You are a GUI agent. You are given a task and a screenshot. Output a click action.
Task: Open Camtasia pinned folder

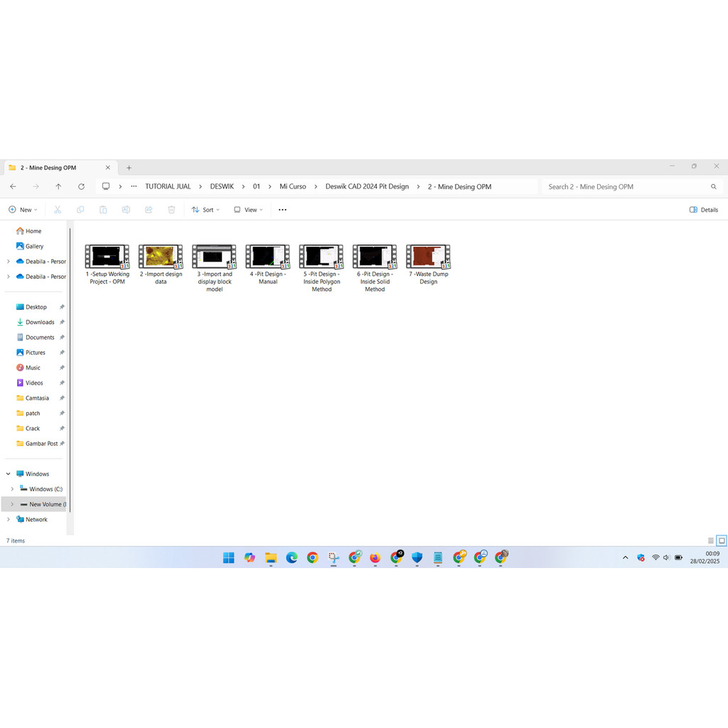point(37,398)
